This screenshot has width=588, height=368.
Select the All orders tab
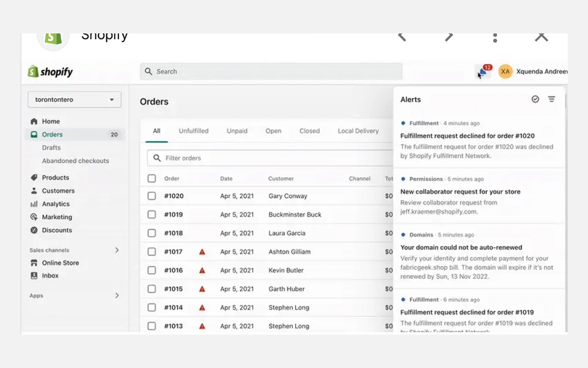click(x=156, y=131)
